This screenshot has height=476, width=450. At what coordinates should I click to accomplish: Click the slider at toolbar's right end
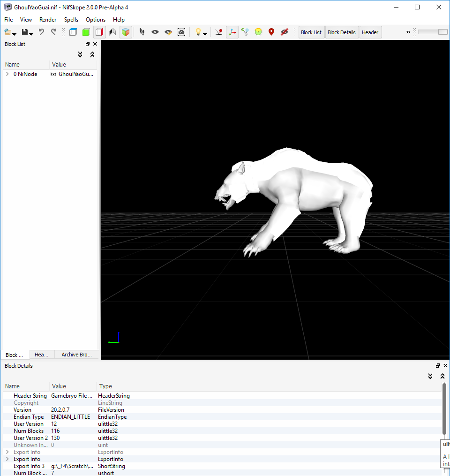click(x=433, y=32)
